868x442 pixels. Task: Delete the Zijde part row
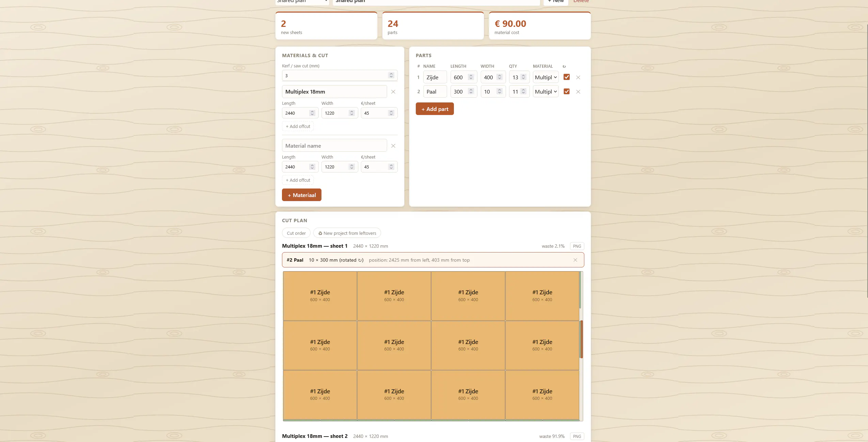tap(578, 78)
